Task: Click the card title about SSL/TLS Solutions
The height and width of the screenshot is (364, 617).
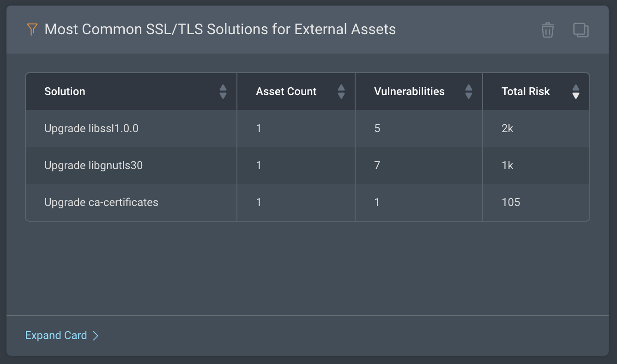Action: (x=220, y=30)
